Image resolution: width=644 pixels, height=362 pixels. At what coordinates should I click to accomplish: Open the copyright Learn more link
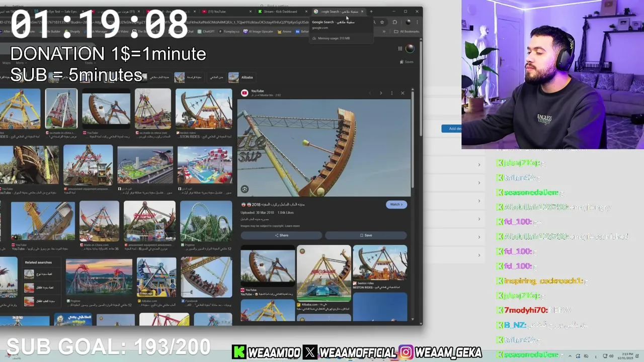(292, 226)
